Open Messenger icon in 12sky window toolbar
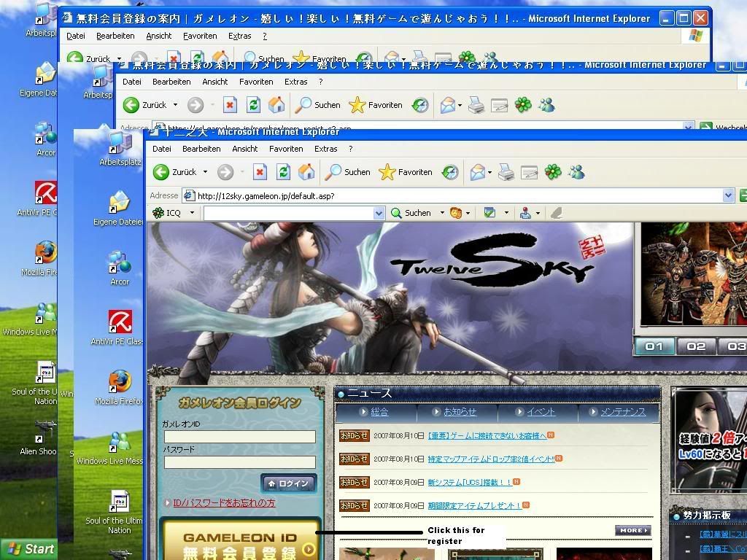Viewport: 747px width, 560px height. click(577, 172)
